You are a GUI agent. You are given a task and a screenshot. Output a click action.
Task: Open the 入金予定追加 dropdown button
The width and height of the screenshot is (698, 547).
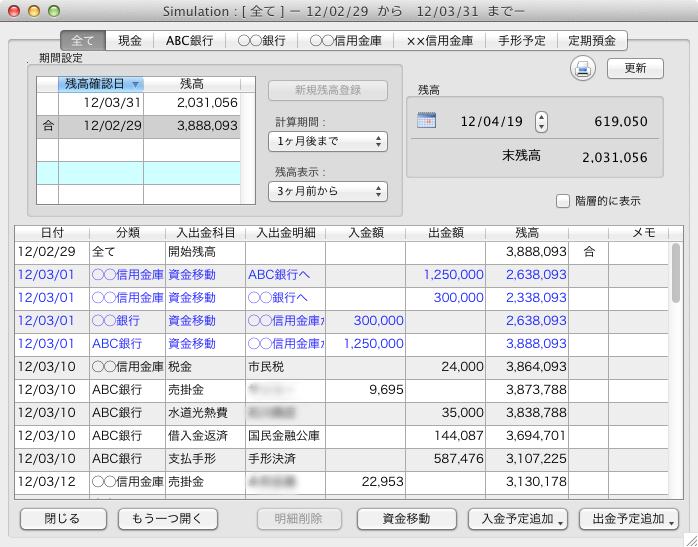[x=518, y=519]
